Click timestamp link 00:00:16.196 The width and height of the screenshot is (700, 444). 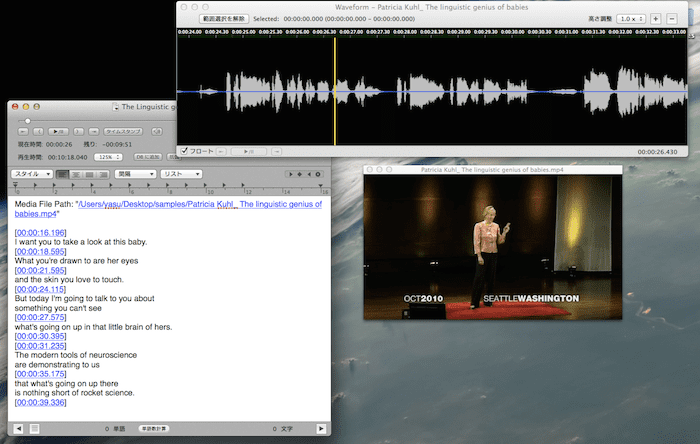pyautogui.click(x=41, y=233)
